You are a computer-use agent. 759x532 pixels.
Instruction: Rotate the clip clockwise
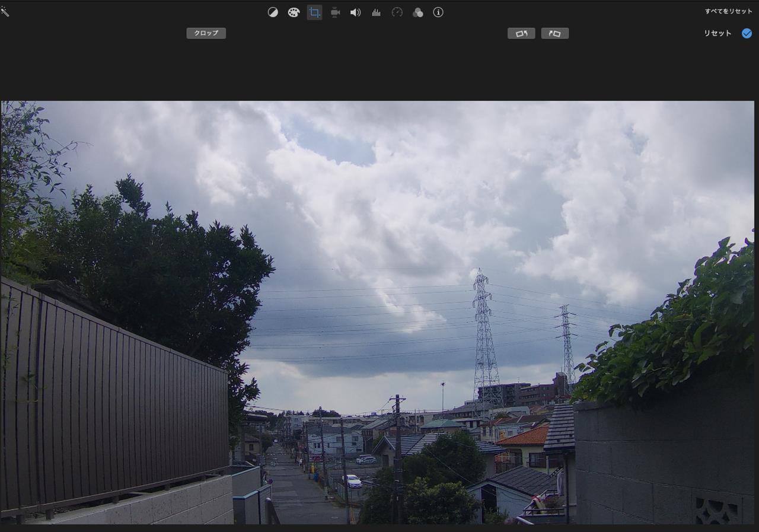click(x=555, y=34)
